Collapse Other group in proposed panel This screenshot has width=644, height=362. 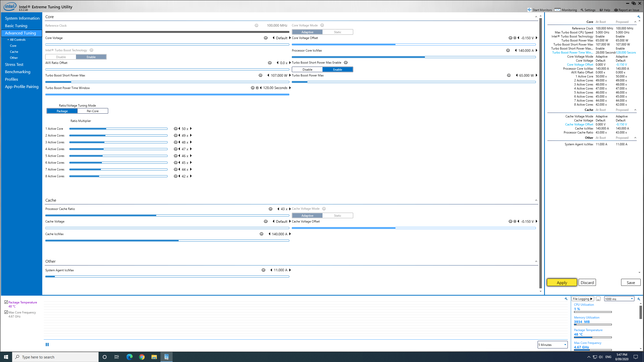pos(635,138)
